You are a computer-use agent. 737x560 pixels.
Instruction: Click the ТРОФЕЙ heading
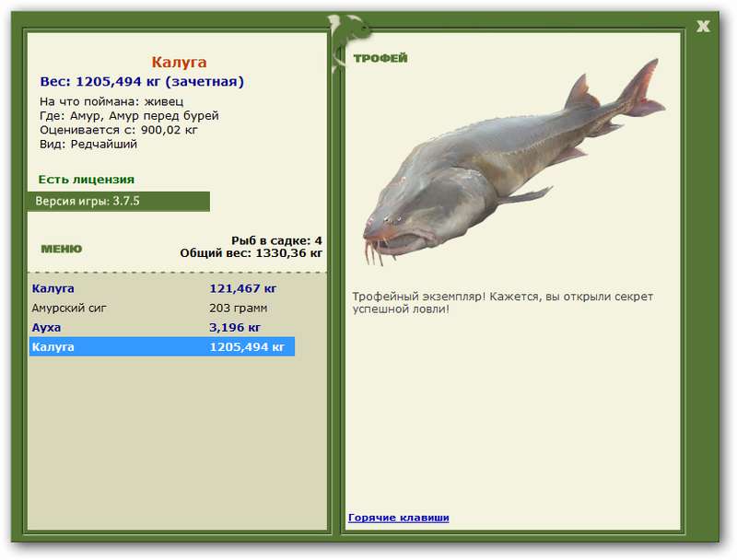click(380, 58)
